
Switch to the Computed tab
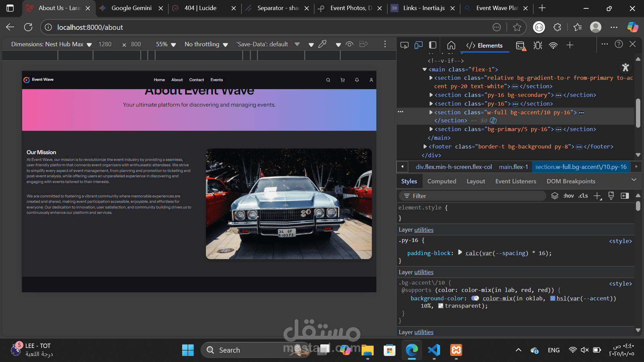pyautogui.click(x=441, y=181)
